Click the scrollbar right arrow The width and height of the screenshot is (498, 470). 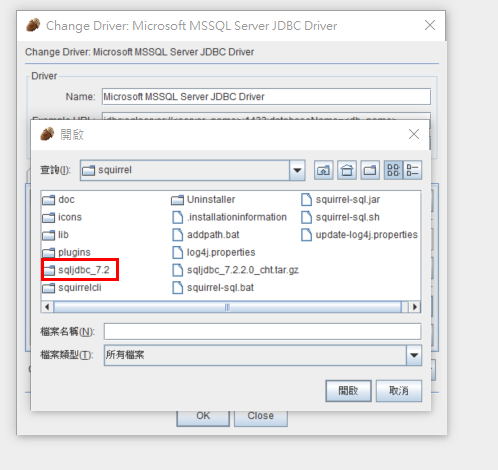[415, 307]
